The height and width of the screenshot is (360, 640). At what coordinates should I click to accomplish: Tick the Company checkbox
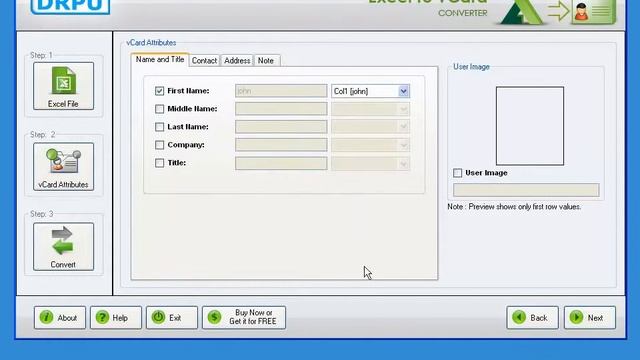coord(160,145)
